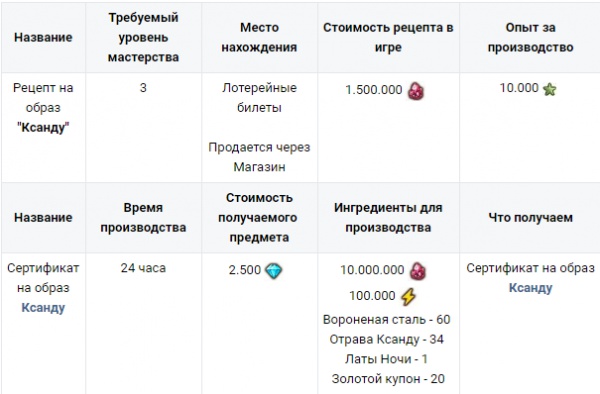Click the Что получаем column header
Viewport: 600px width, 394px height.
530,218
